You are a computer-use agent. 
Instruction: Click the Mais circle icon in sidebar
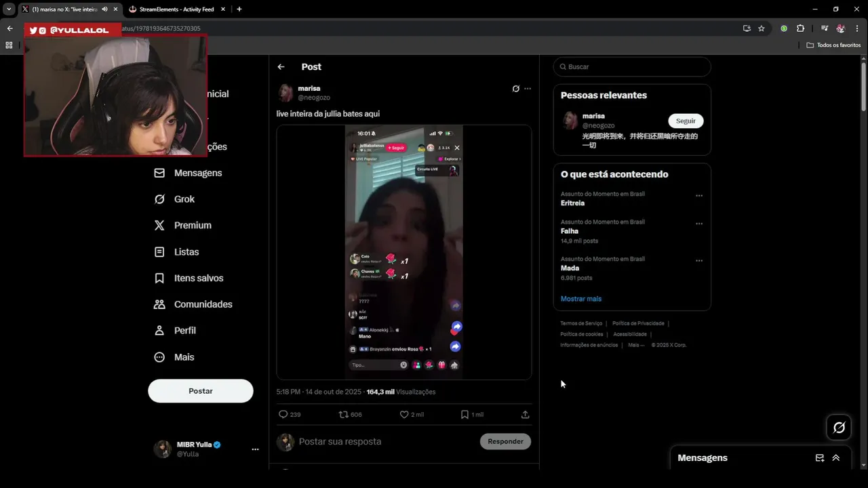(x=159, y=357)
